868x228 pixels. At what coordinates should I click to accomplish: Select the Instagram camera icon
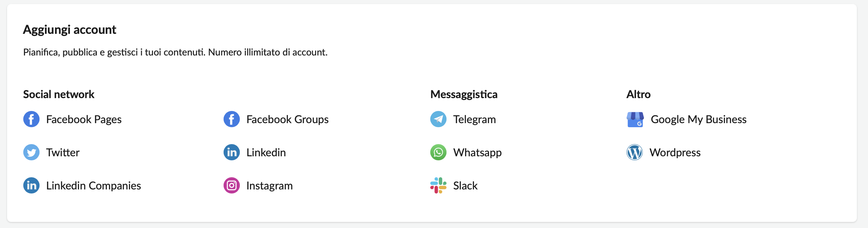[x=232, y=185]
